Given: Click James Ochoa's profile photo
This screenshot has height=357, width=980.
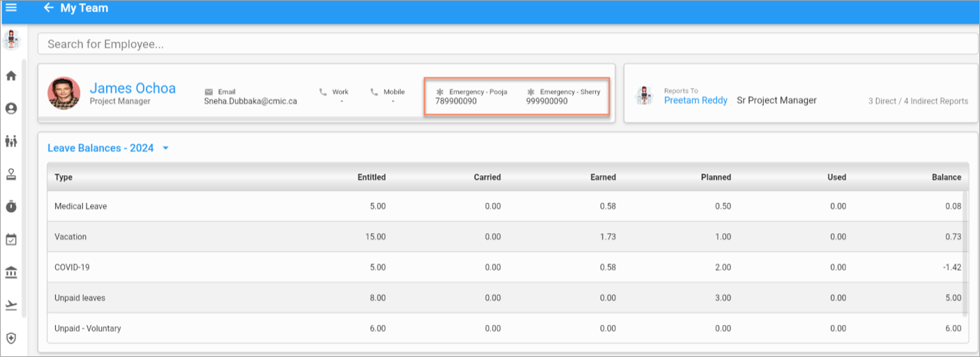Looking at the screenshot, I should [x=64, y=93].
